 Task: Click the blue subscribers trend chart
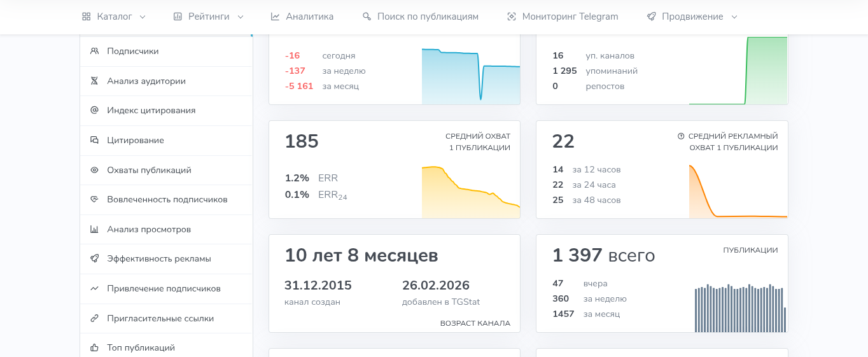click(471, 76)
